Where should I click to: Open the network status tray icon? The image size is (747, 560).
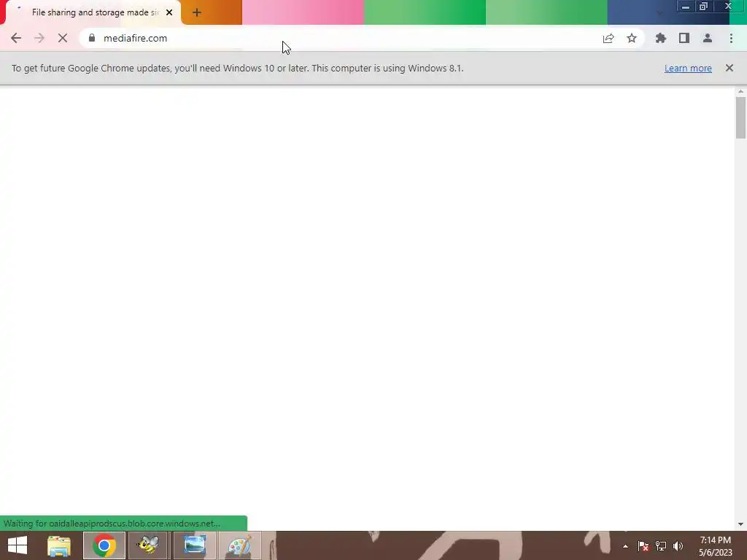(x=661, y=546)
